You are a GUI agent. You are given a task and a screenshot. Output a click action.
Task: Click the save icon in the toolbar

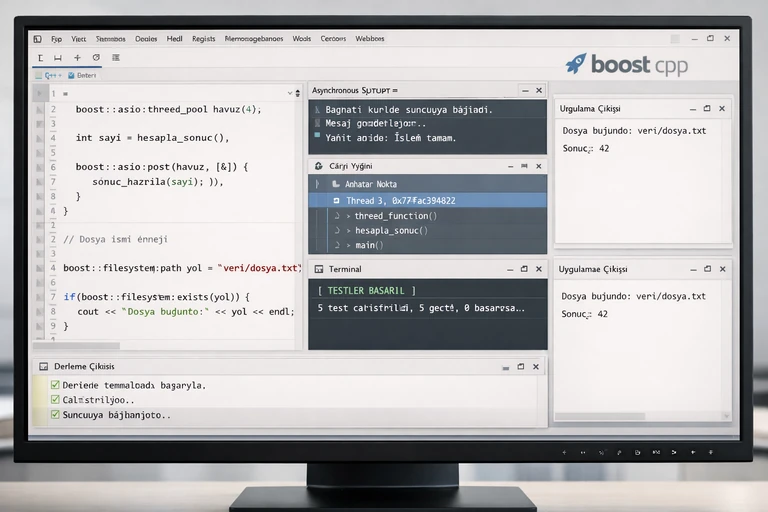(x=58, y=58)
